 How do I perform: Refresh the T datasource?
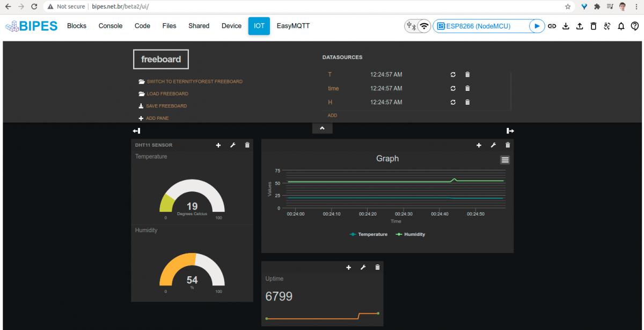pyautogui.click(x=452, y=75)
